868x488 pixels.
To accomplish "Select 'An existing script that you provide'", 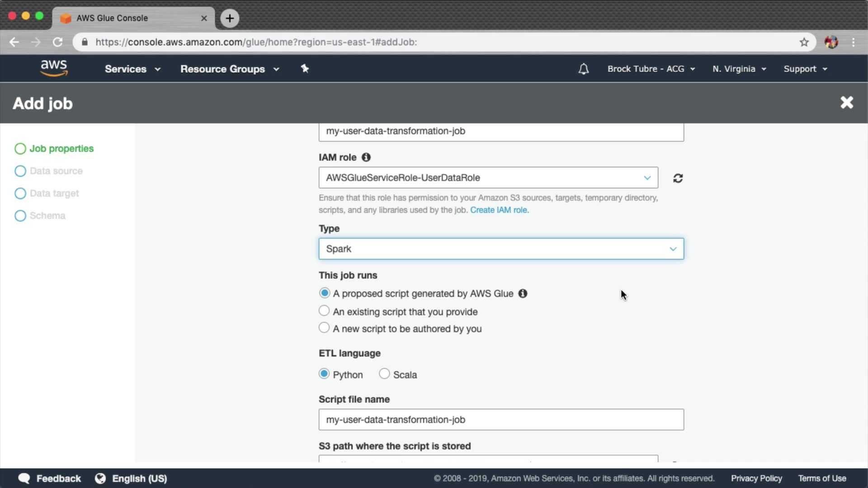I will pyautogui.click(x=324, y=311).
